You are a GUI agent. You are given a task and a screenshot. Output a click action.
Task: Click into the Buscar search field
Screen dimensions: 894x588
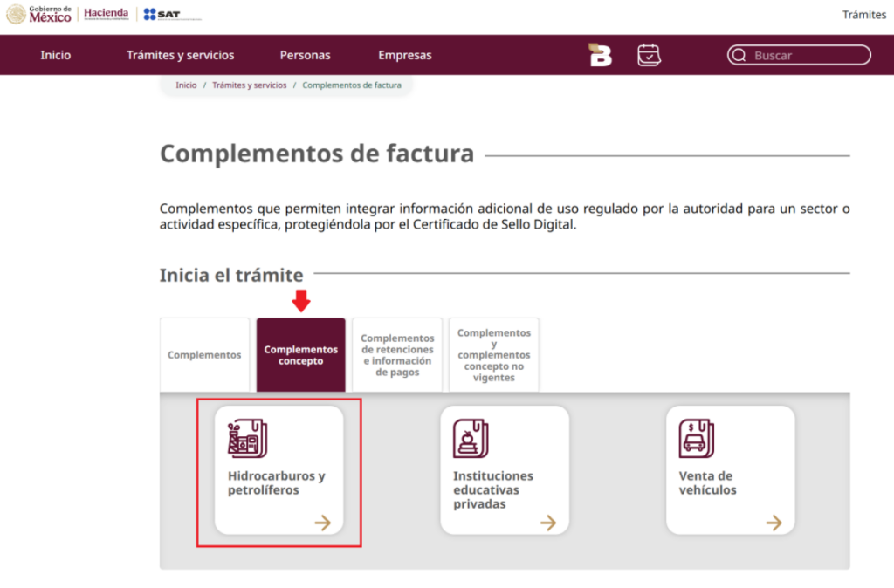[808, 55]
